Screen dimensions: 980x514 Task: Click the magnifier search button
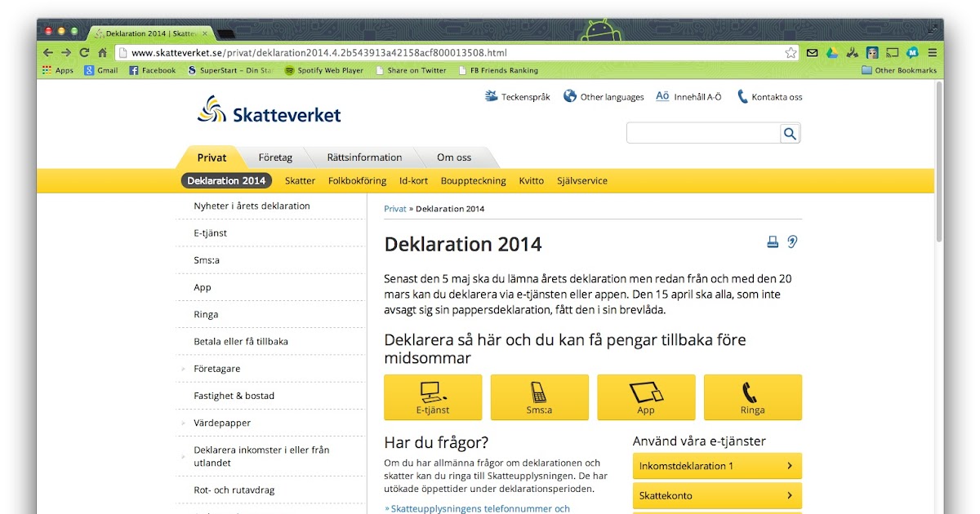[790, 133]
